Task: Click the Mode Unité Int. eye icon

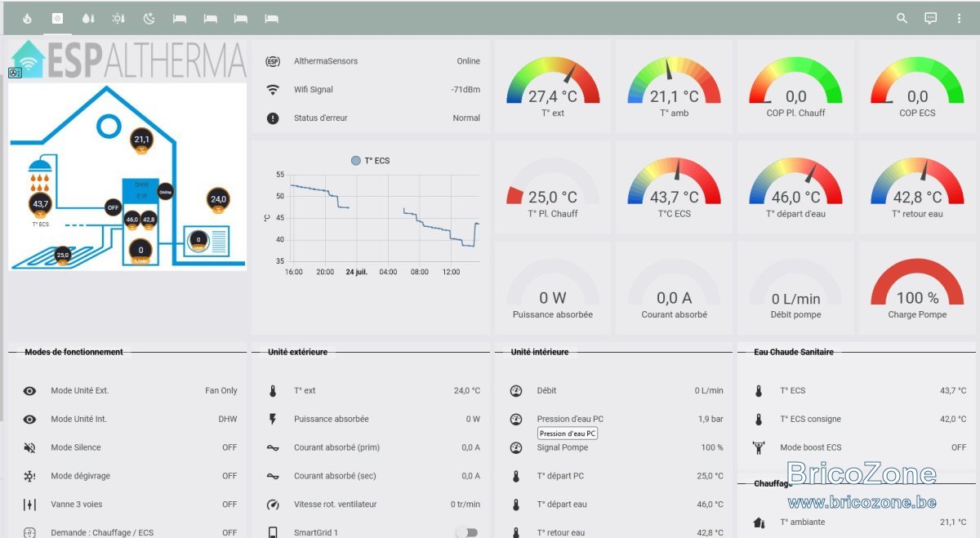Action: 29,420
